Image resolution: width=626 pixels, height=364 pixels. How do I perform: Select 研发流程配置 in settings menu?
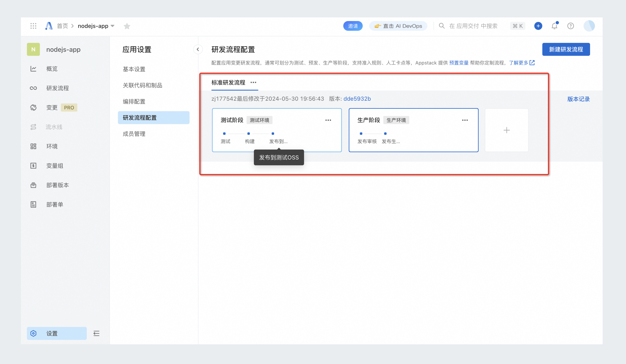tap(154, 118)
